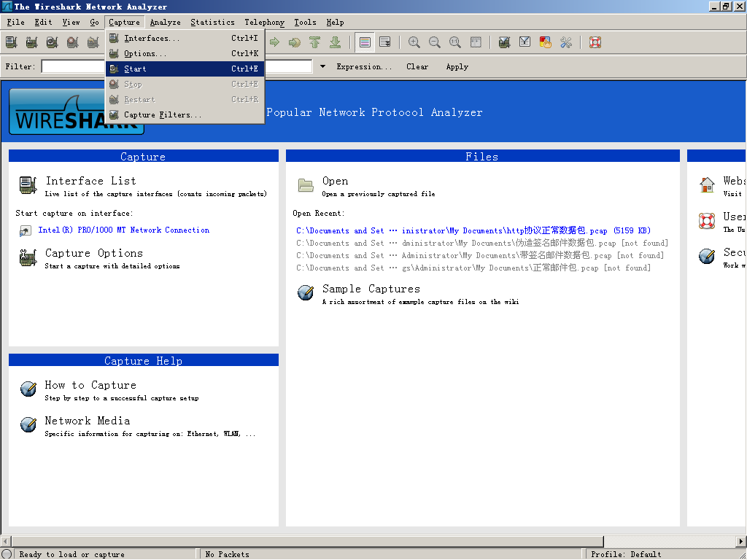This screenshot has width=747, height=560.
Task: Click the Zoom Out magnifier toolbar icon
Action: (x=435, y=42)
